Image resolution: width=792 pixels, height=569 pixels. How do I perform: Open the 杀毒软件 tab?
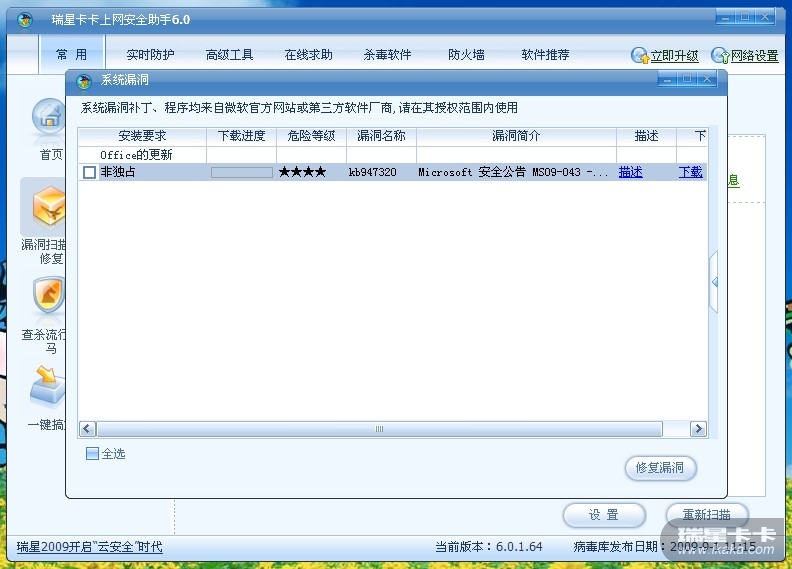[387, 55]
